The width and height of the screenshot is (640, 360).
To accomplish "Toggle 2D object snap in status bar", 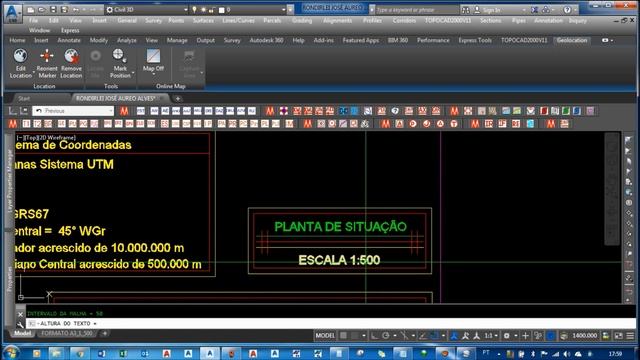I will click(434, 336).
